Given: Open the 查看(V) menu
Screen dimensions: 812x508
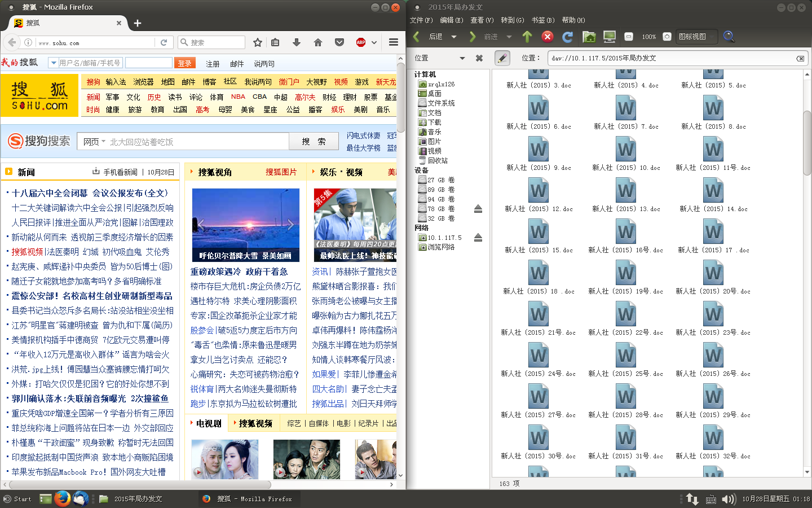Looking at the screenshot, I should (482, 20).
